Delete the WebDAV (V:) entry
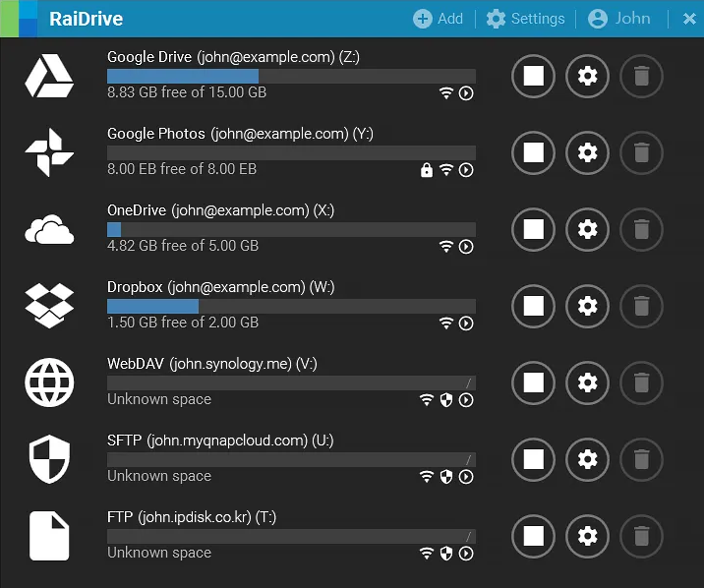Viewport: 704px width, 588px height. click(x=642, y=382)
